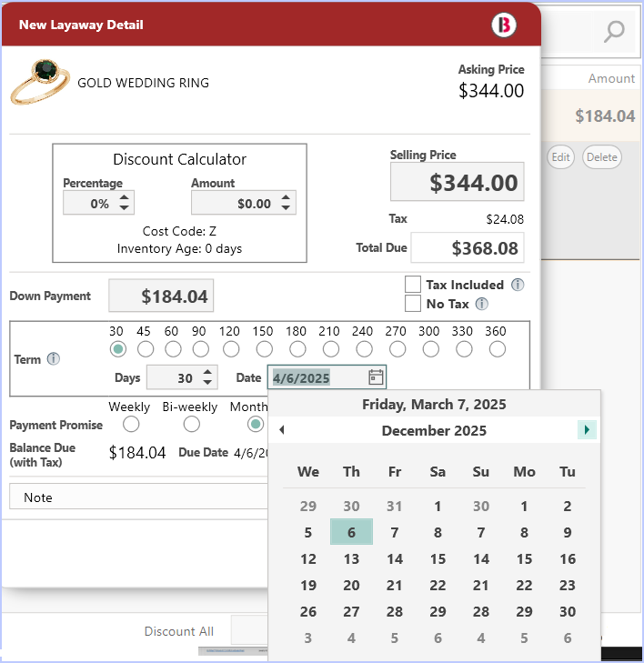Click the Total Due field $368.08

(468, 247)
